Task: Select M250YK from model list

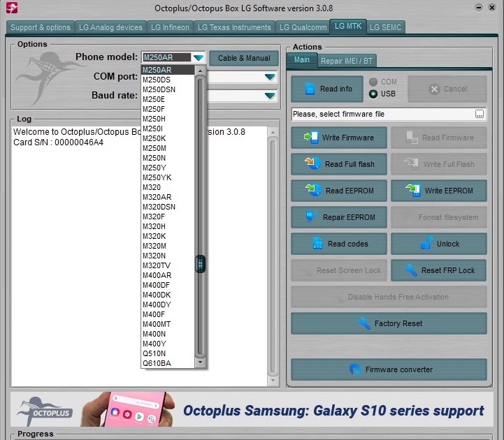Action: click(168, 177)
